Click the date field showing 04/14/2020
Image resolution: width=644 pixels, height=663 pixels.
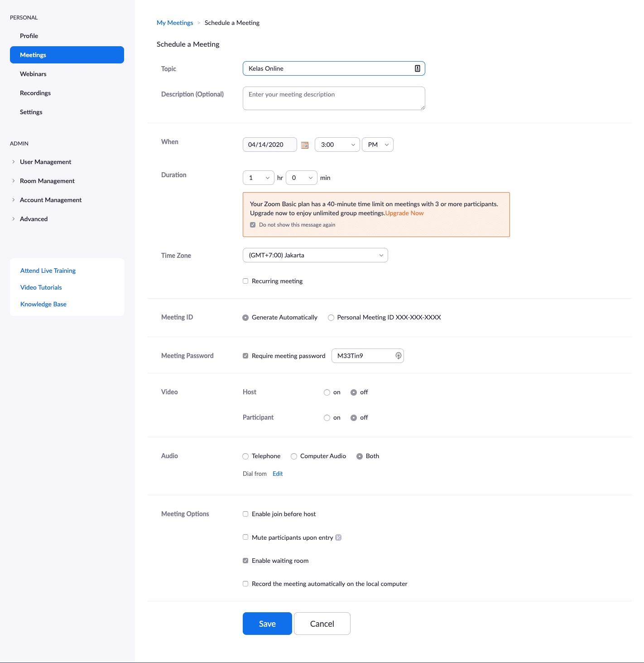click(x=270, y=145)
